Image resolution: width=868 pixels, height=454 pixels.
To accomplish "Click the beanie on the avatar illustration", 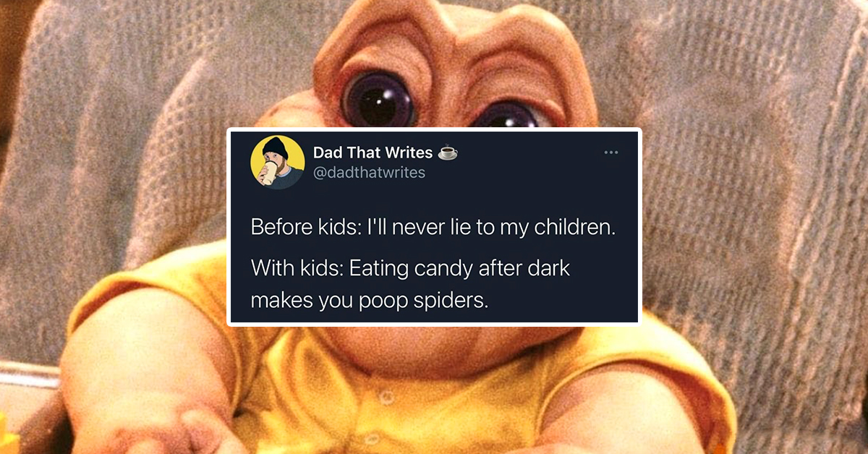I will click(x=275, y=147).
